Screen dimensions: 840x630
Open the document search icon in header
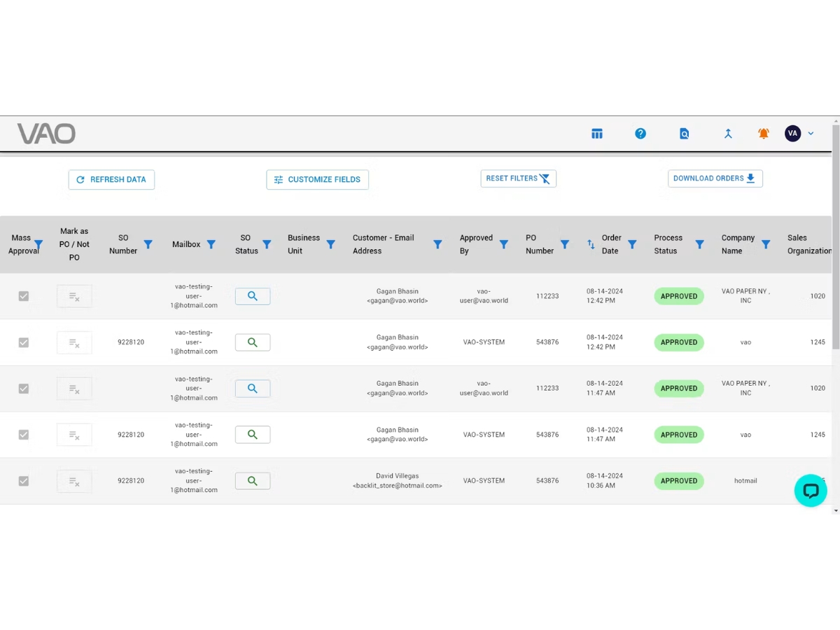685,134
